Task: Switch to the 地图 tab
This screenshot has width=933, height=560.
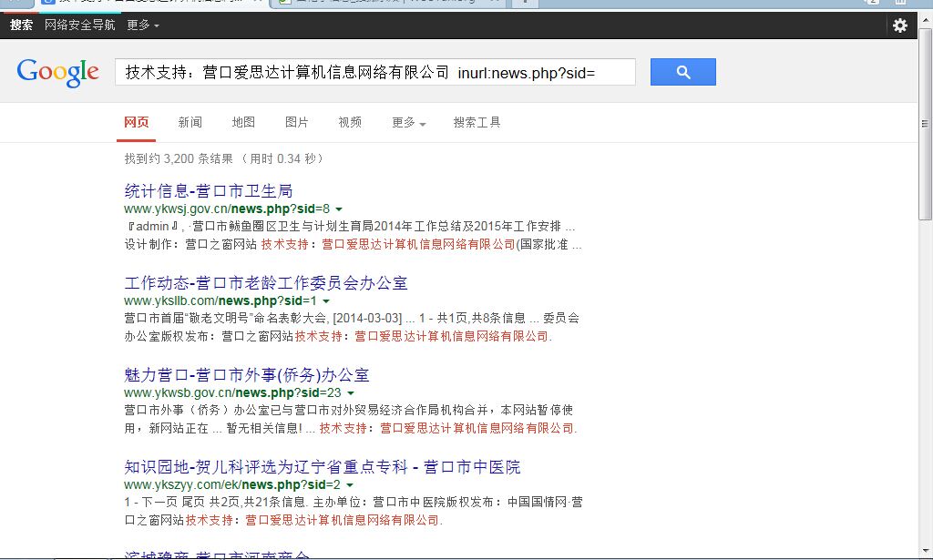Action: coord(243,122)
